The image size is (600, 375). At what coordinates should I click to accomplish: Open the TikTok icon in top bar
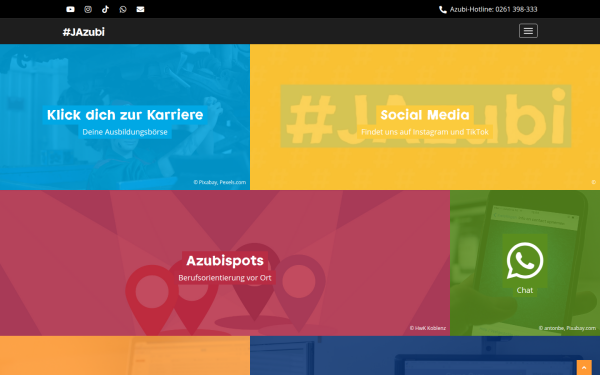tap(105, 9)
